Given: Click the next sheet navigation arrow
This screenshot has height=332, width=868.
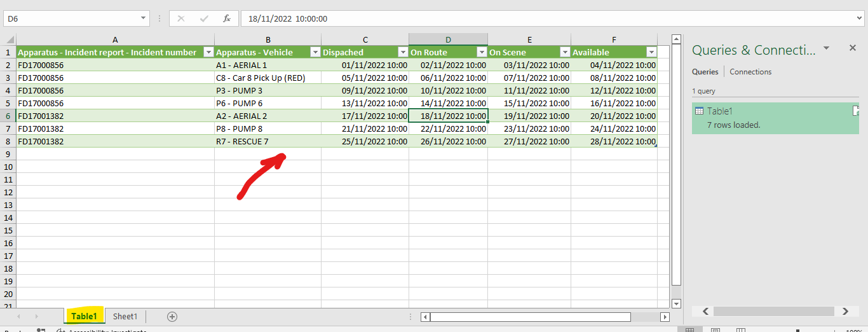Looking at the screenshot, I should [x=36, y=316].
